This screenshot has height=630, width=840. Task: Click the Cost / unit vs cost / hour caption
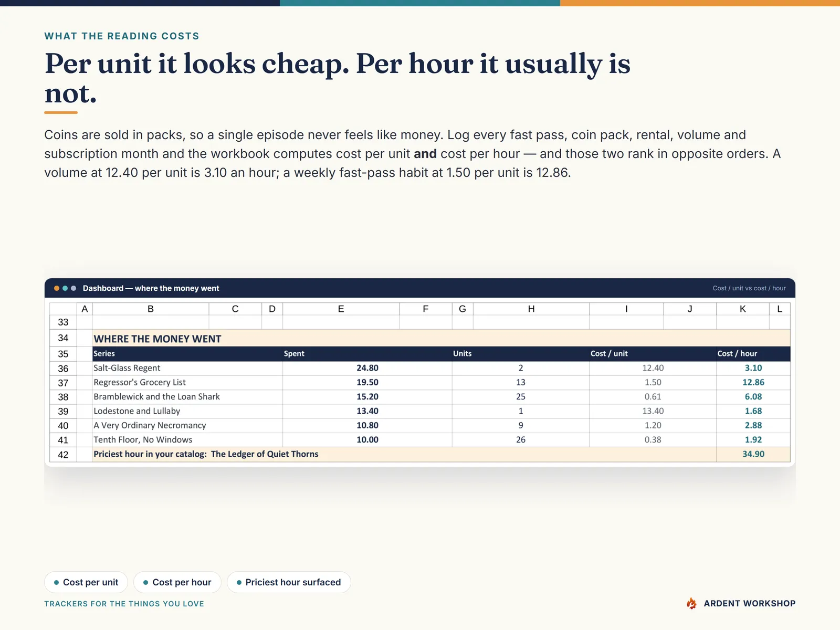click(749, 288)
